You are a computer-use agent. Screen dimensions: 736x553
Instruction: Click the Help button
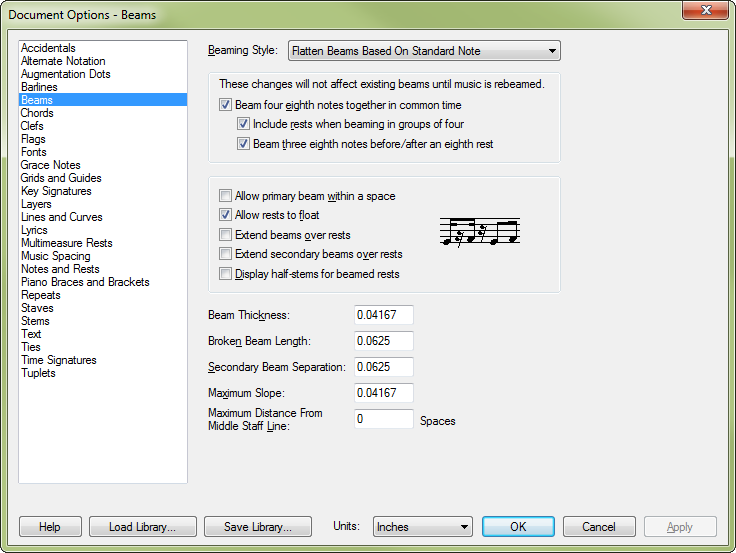50,527
